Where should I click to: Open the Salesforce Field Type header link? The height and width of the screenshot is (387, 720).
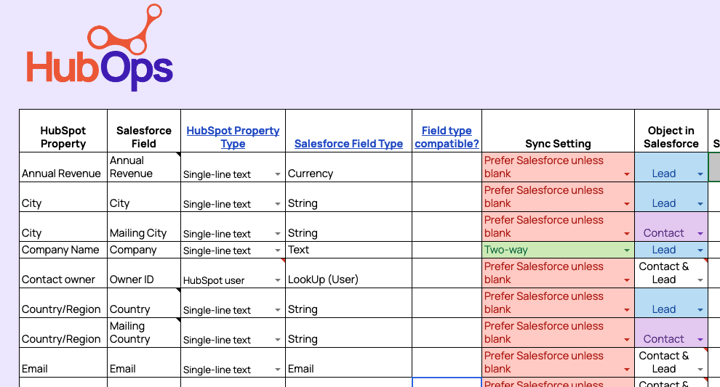tap(349, 144)
